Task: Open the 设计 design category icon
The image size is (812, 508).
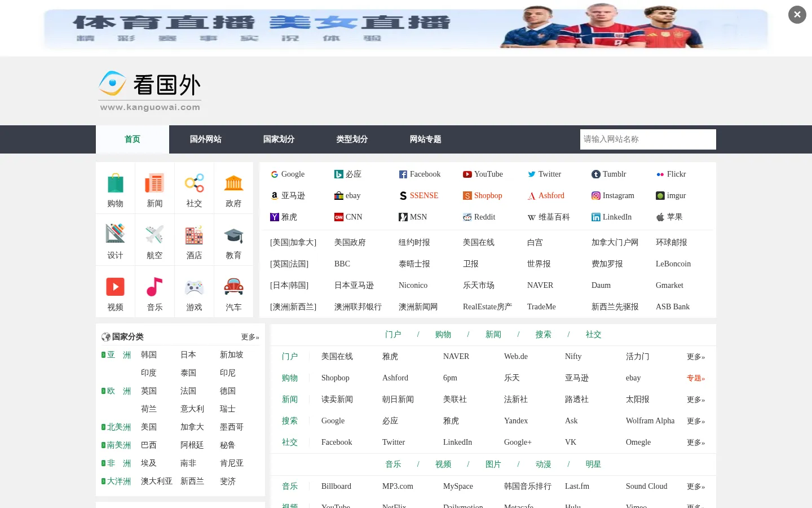Action: [115, 234]
